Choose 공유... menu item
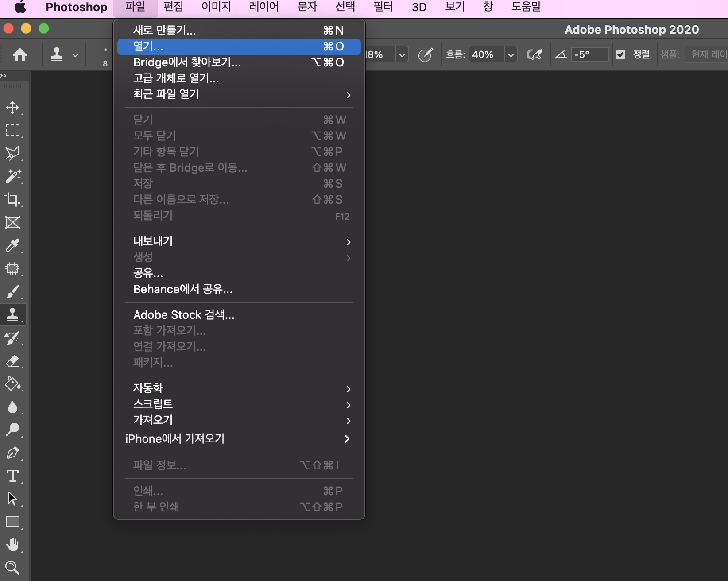Image resolution: width=728 pixels, height=581 pixels. click(239, 273)
